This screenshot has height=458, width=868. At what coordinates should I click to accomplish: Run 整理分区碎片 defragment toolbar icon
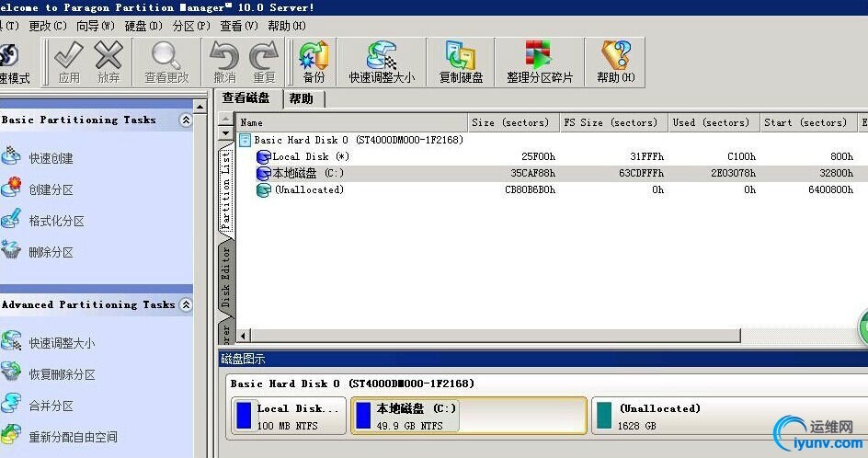[x=539, y=55]
